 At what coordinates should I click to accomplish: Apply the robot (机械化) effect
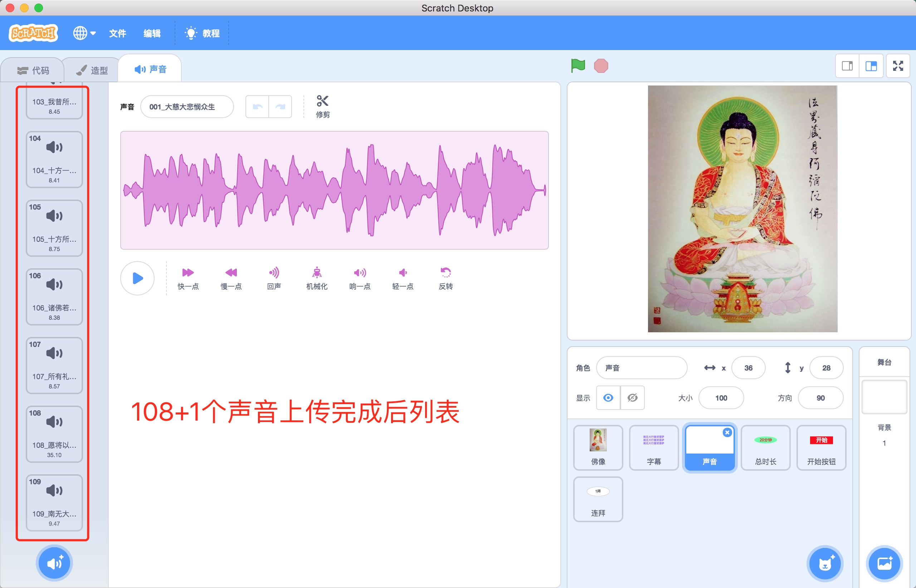[x=317, y=279]
